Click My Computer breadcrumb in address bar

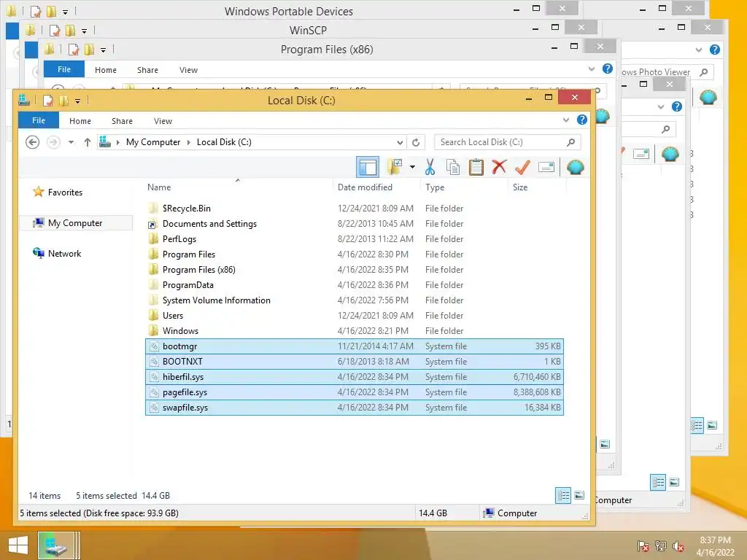tap(153, 142)
